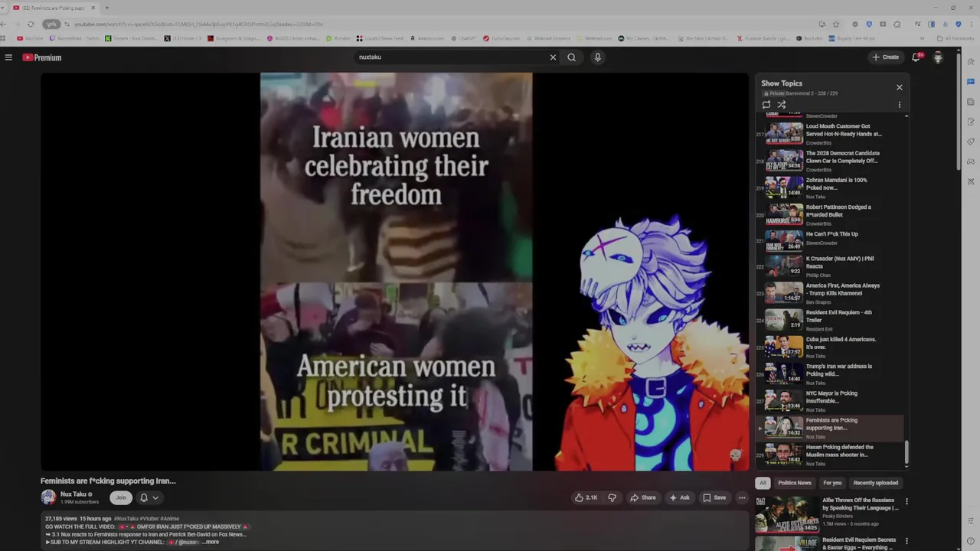Open the Create menu
This screenshot has height=551, width=980.
click(x=885, y=57)
